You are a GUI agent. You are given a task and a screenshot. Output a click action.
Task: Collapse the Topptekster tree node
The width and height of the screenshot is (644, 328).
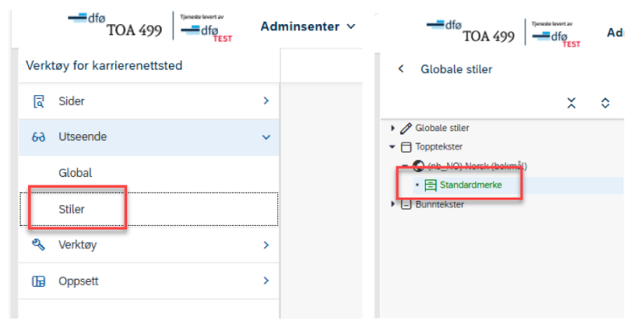coord(393,147)
